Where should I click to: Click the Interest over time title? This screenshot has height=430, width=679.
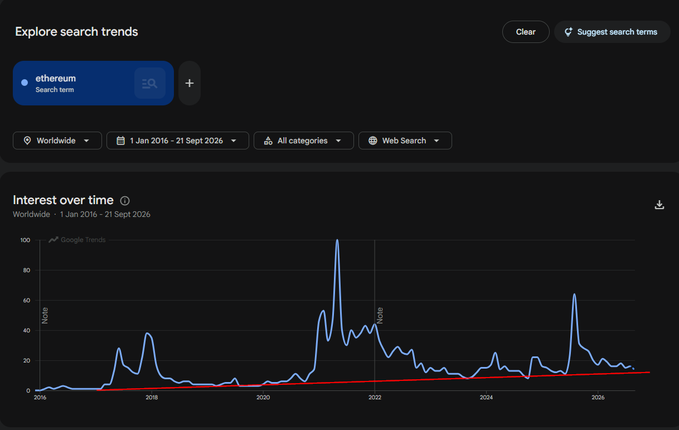tap(63, 200)
